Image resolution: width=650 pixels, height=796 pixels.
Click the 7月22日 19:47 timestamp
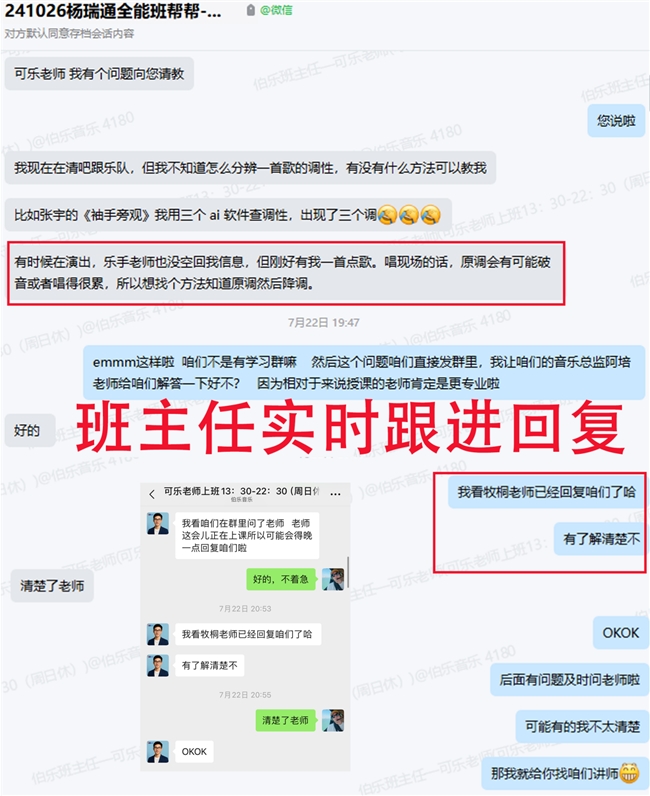point(324,322)
